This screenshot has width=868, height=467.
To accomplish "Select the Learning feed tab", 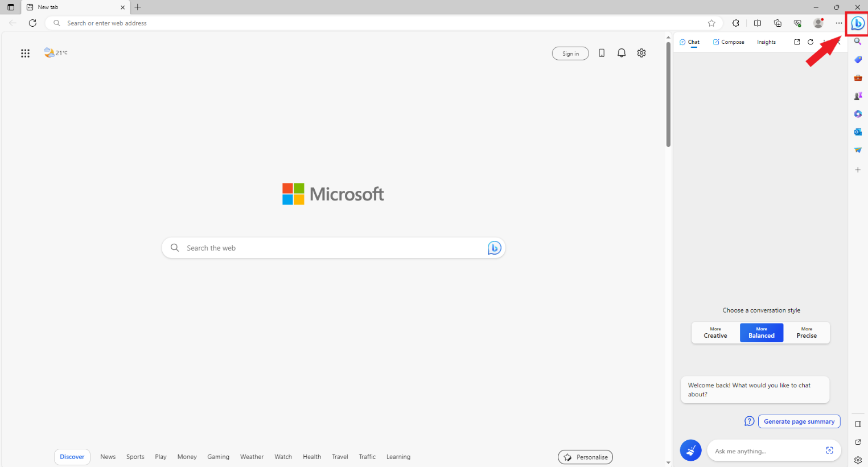I will (x=398, y=457).
